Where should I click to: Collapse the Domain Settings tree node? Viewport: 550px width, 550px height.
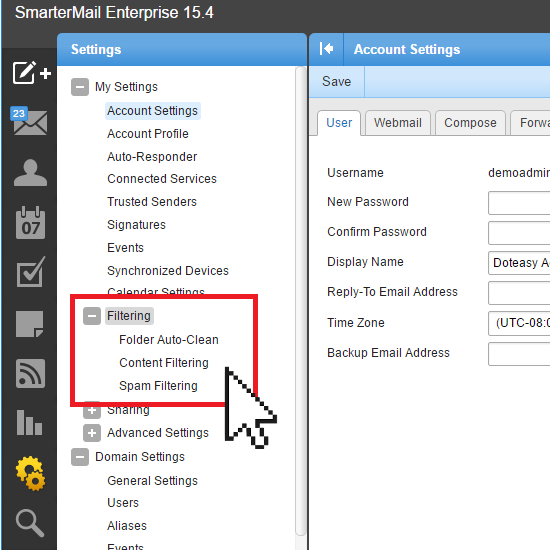pos(80,457)
